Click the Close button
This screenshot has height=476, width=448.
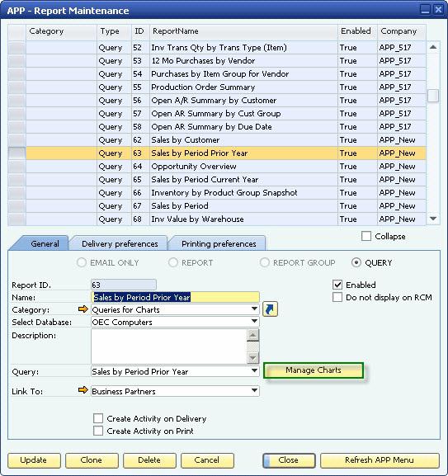[289, 460]
